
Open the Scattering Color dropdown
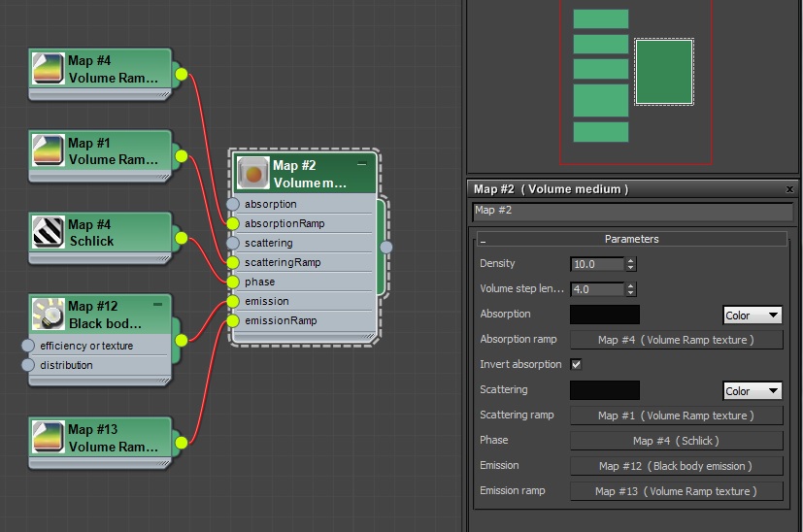point(753,390)
